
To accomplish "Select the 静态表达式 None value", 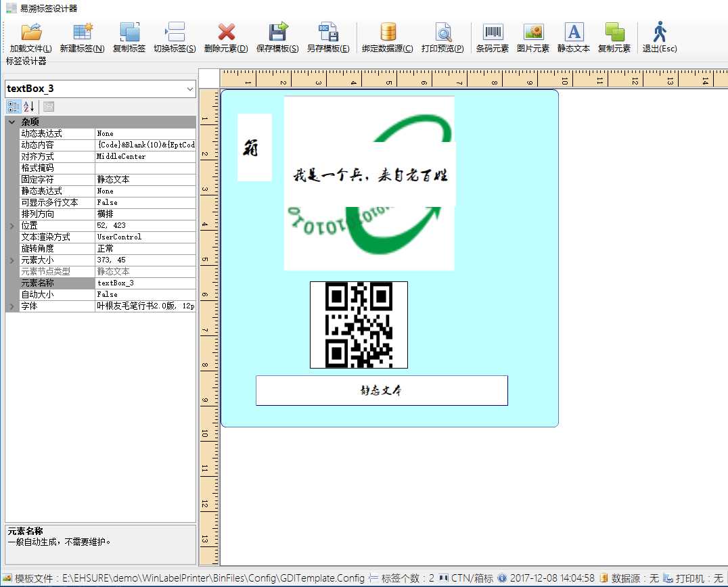I will [145, 191].
